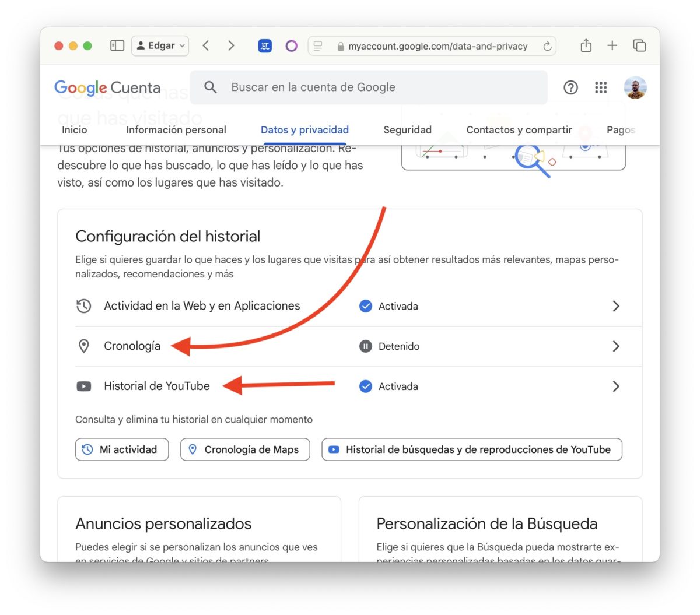Viewport: 700px width, 615px height.
Task: Click the Google Cuenta logo
Action: click(x=107, y=87)
